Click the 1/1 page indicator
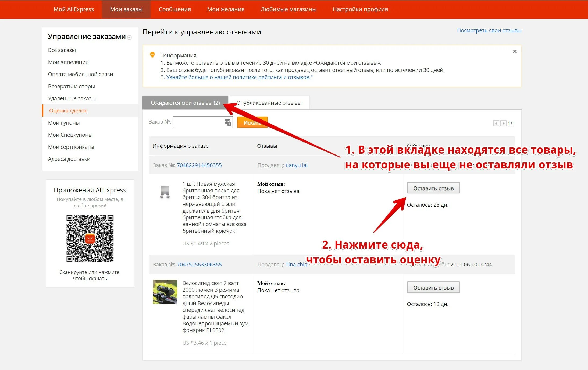 [511, 123]
